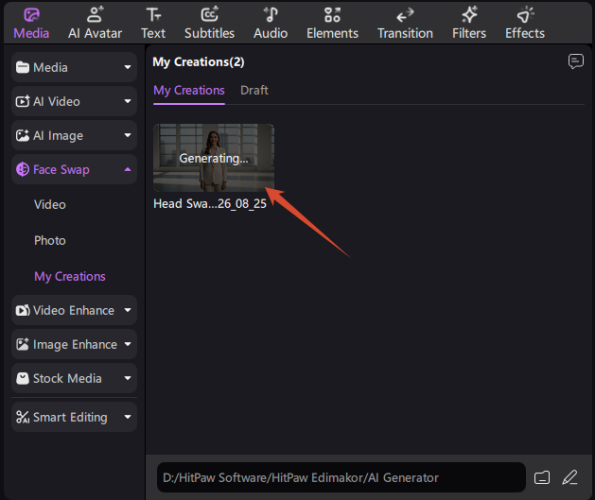595x500 pixels.
Task: Open the AI Avatar tool
Action: click(x=95, y=24)
